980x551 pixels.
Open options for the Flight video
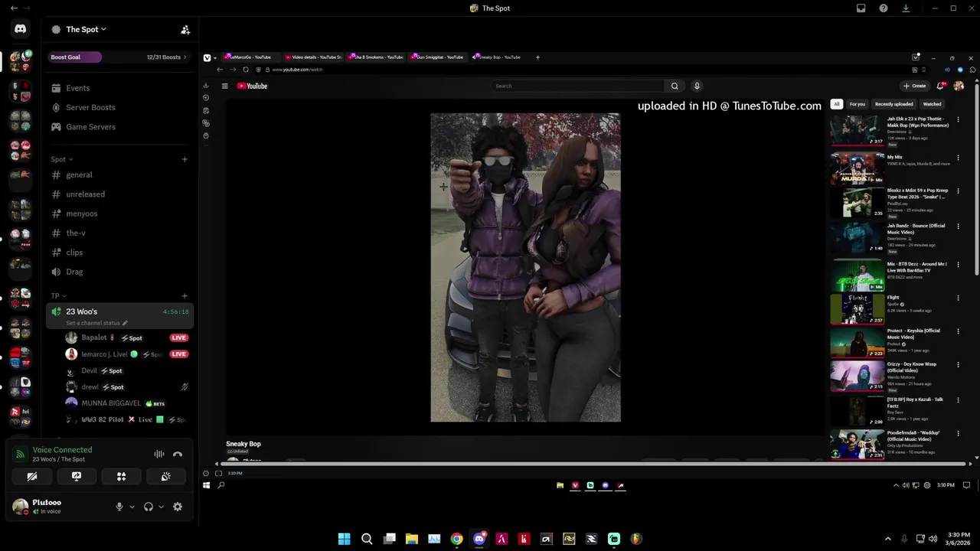(958, 298)
